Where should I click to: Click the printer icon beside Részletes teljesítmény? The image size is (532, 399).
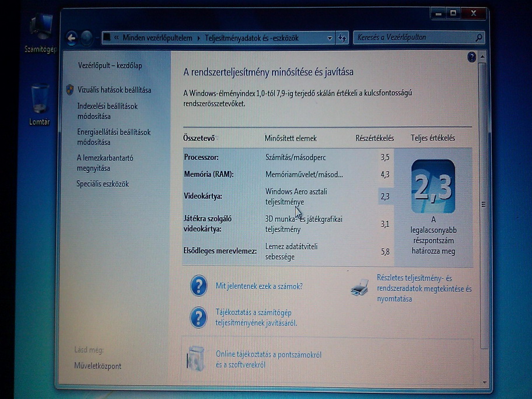coord(360,288)
